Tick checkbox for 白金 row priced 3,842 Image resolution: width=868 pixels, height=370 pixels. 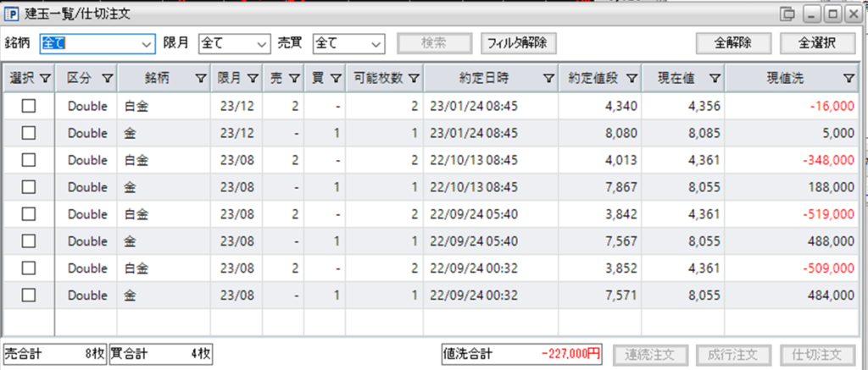click(28, 214)
